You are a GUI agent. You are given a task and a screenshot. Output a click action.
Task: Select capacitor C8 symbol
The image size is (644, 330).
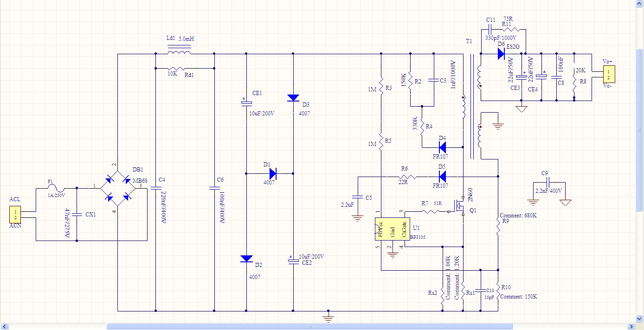(557, 78)
